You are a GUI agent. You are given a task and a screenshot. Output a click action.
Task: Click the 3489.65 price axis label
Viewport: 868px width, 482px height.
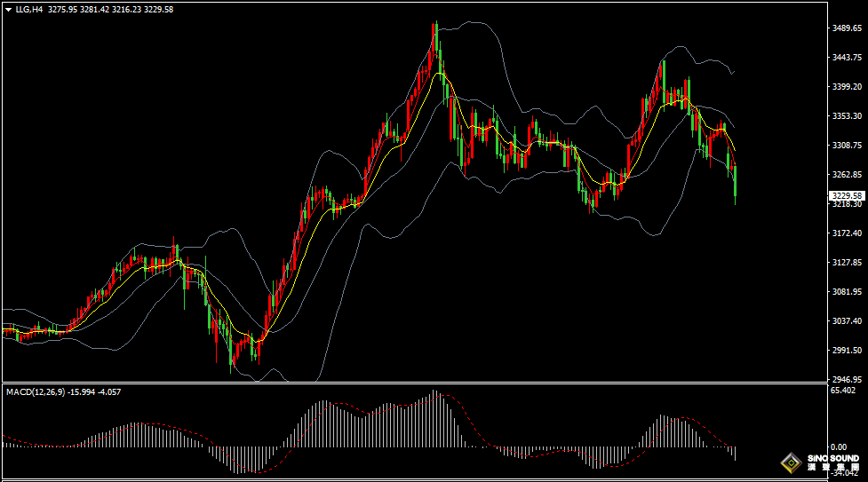point(847,28)
